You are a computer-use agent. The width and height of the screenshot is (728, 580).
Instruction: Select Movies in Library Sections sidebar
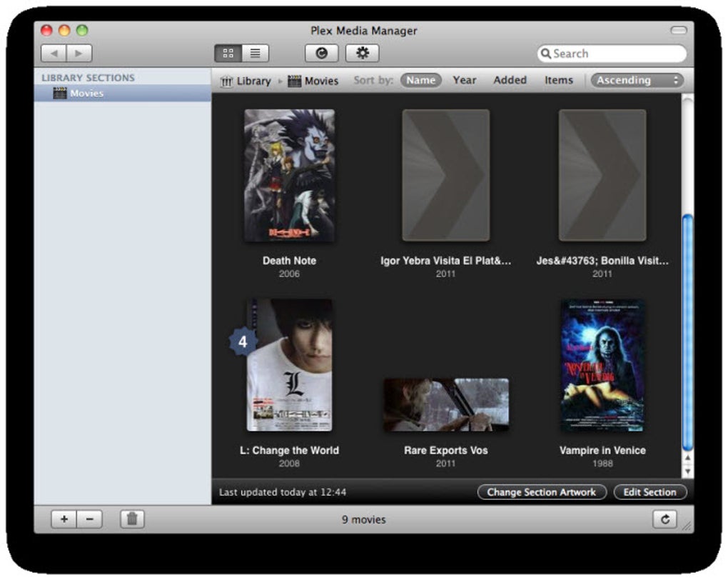tap(123, 94)
